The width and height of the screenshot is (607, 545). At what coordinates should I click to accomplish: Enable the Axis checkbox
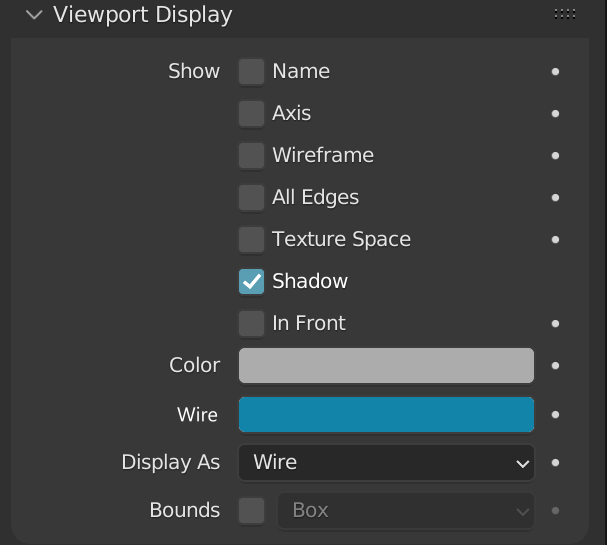[x=252, y=114]
